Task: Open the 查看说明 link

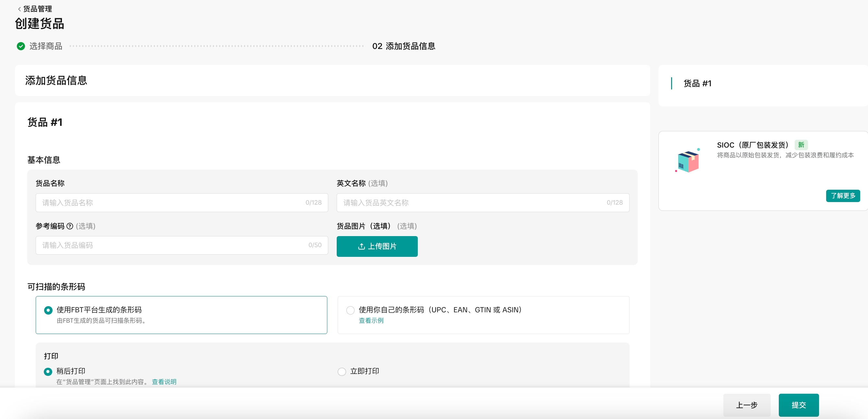Action: coord(164,382)
